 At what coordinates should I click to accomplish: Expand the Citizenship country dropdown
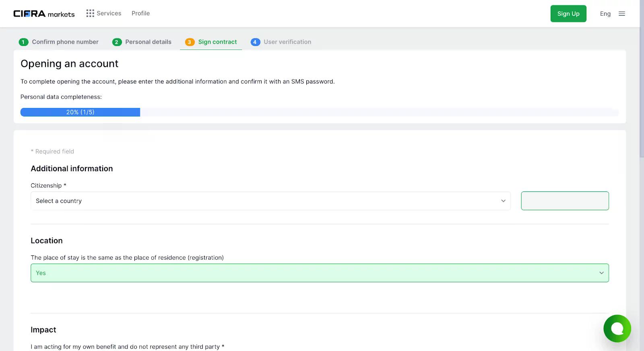pos(266,201)
